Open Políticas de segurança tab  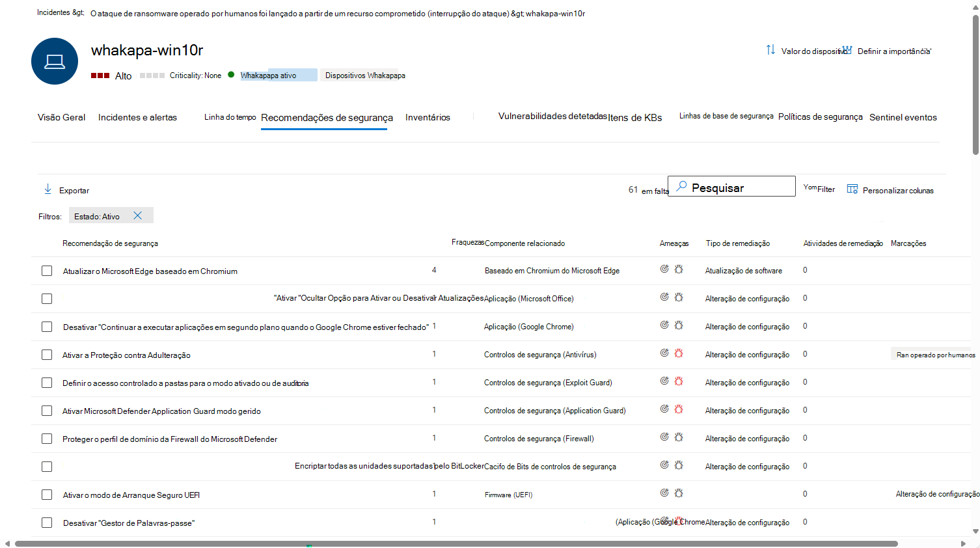[x=821, y=117]
